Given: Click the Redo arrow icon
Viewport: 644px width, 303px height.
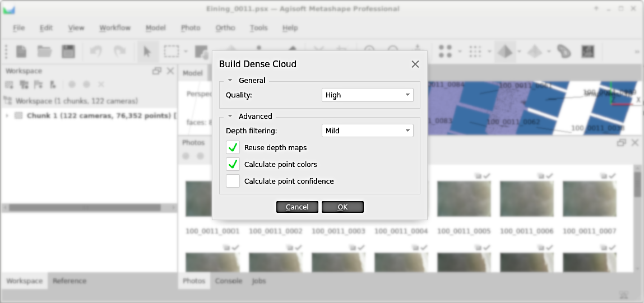Looking at the screenshot, I should pos(119,52).
